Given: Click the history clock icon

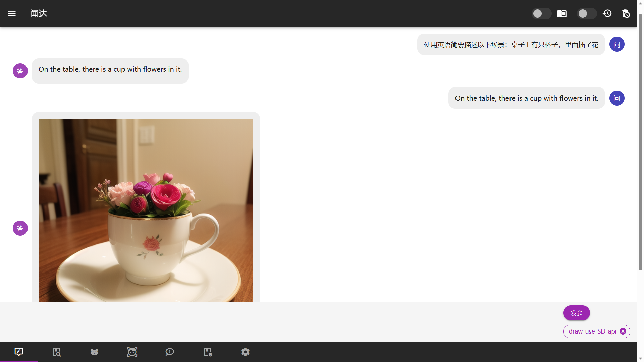Looking at the screenshot, I should point(607,13).
